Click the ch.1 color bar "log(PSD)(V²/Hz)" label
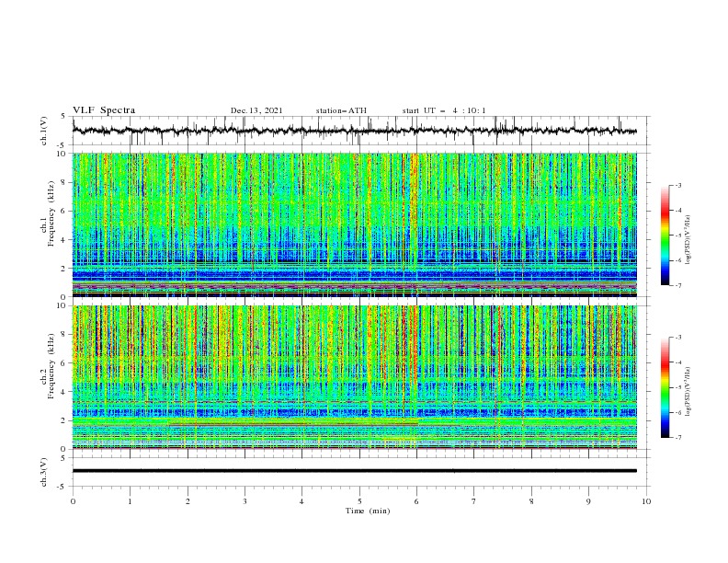 pyautogui.click(x=688, y=240)
